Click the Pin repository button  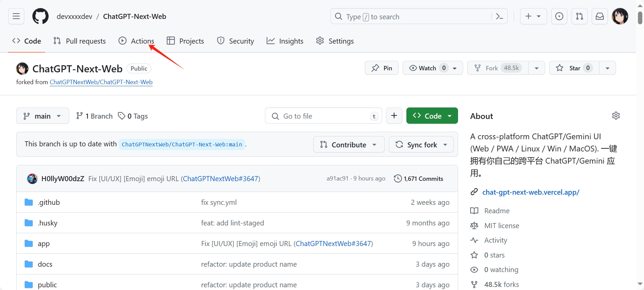382,68
